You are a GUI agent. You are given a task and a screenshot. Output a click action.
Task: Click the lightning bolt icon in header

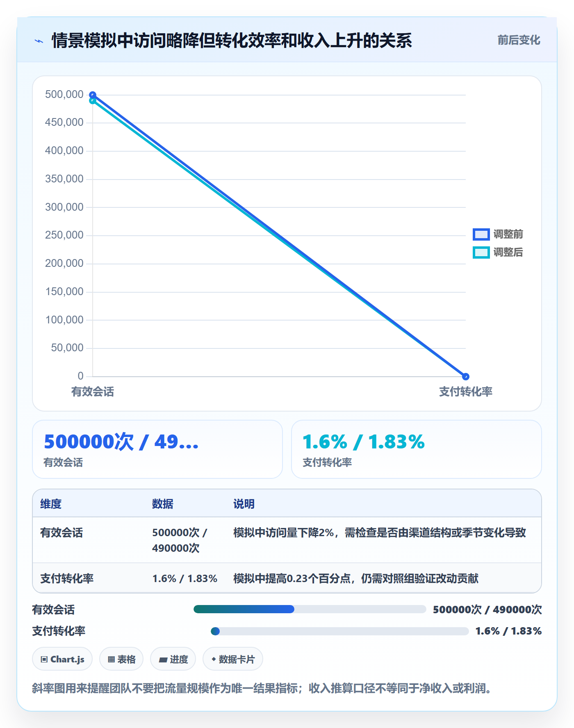click(39, 41)
